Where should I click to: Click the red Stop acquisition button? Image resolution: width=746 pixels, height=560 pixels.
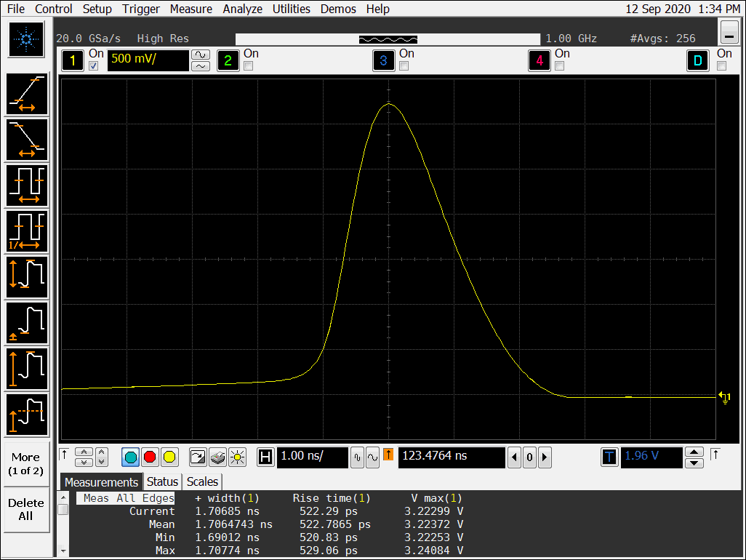click(150, 457)
